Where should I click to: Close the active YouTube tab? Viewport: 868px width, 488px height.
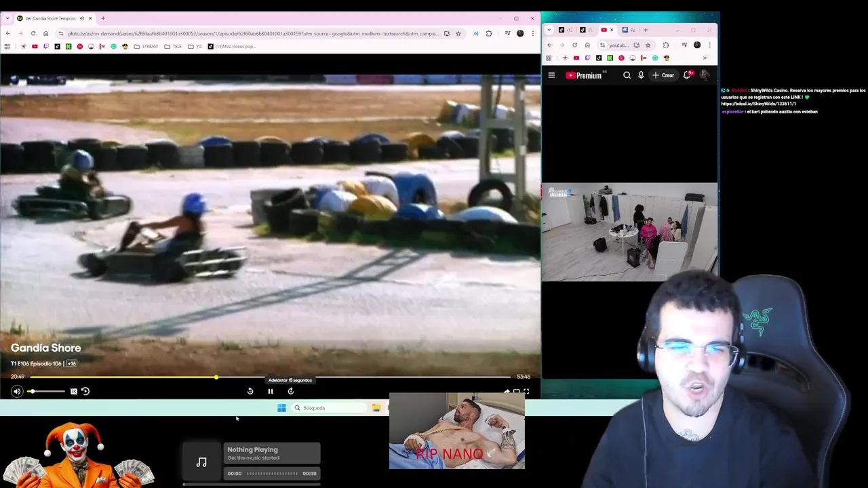coord(612,30)
